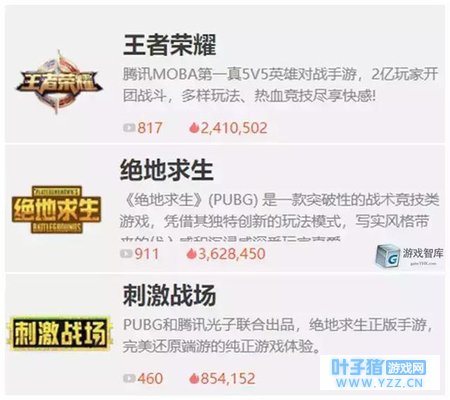Click the 刺激战场 description text
The width and height of the screenshot is (450, 400).
(x=277, y=336)
